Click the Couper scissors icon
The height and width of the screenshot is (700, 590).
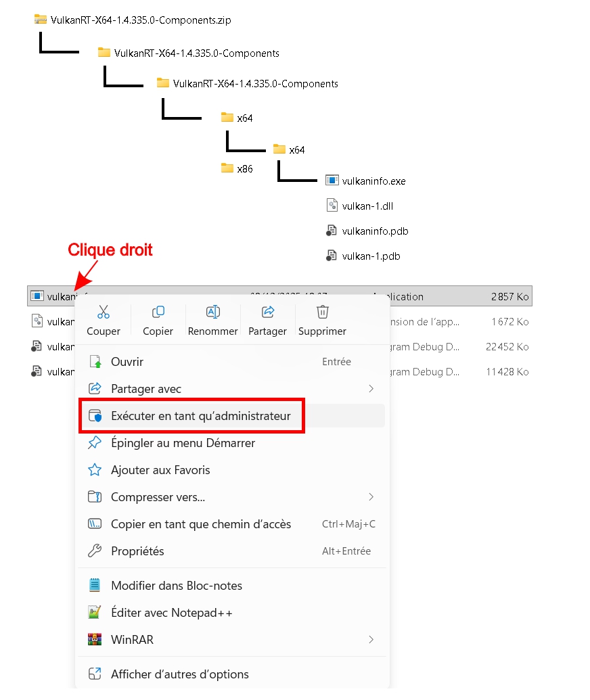[104, 312]
